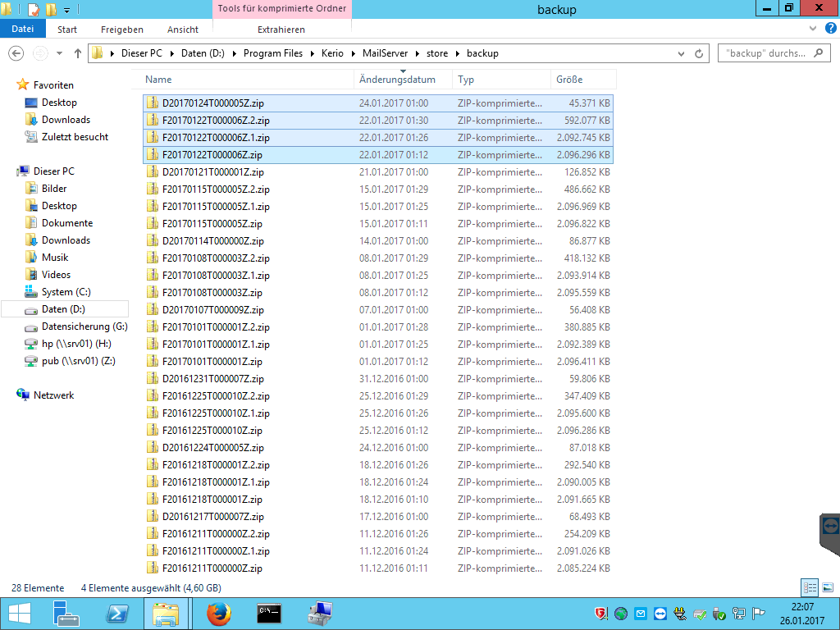Click MailServer in the breadcrumb path
Screen dimensions: 840x630
(385, 53)
